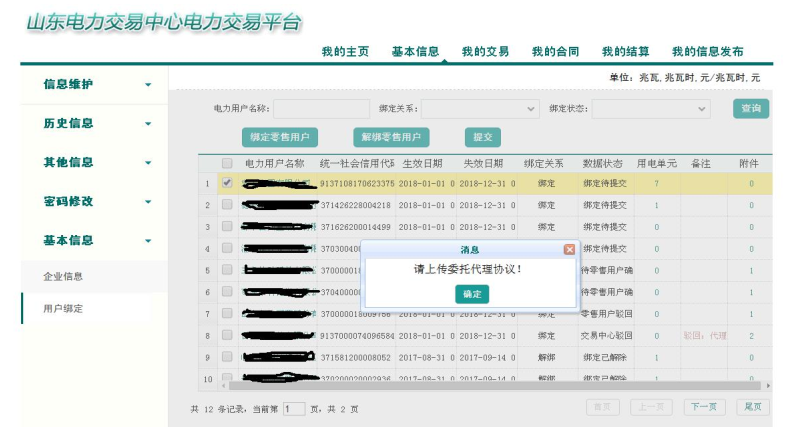Uncheck the checkbox in row 1

227,183
